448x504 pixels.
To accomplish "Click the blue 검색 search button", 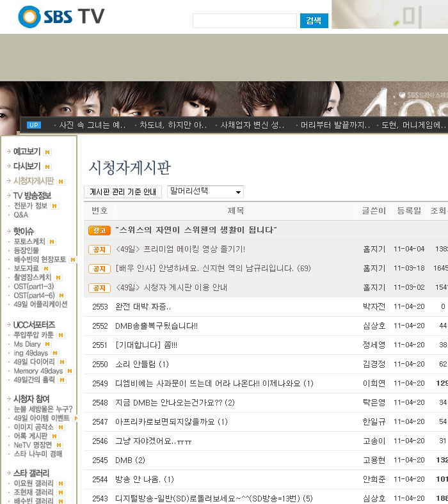I will coord(314,21).
